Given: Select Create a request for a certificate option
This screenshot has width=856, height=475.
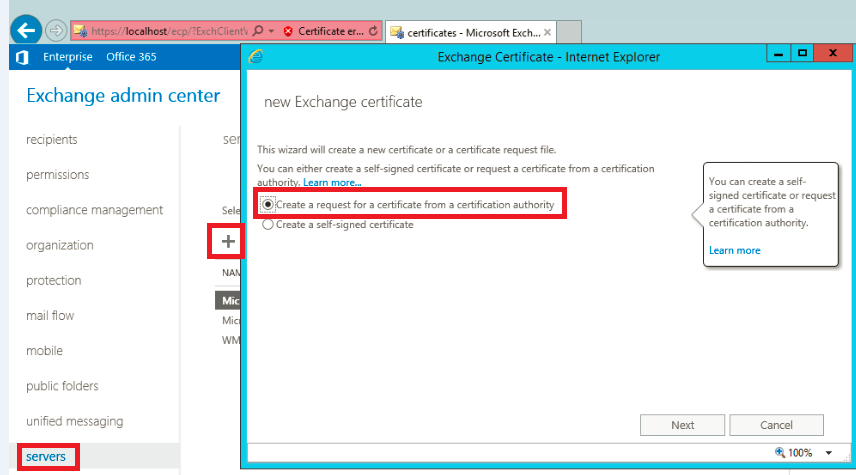Looking at the screenshot, I should click(x=267, y=204).
